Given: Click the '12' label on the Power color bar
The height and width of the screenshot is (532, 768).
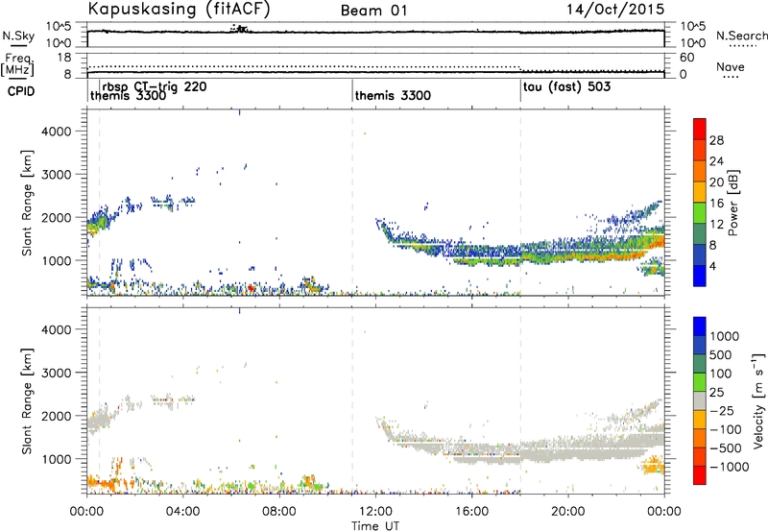Looking at the screenshot, I should point(716,225).
